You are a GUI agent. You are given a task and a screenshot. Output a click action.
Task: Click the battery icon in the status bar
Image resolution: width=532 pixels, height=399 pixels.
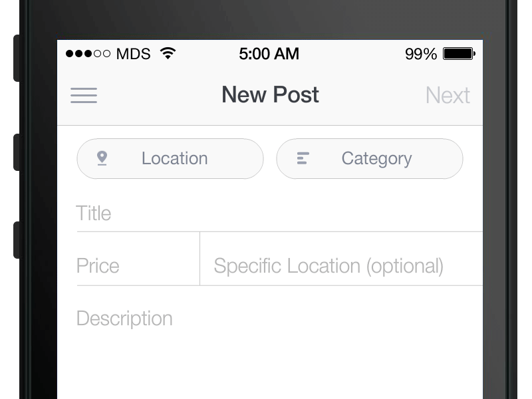[458, 53]
